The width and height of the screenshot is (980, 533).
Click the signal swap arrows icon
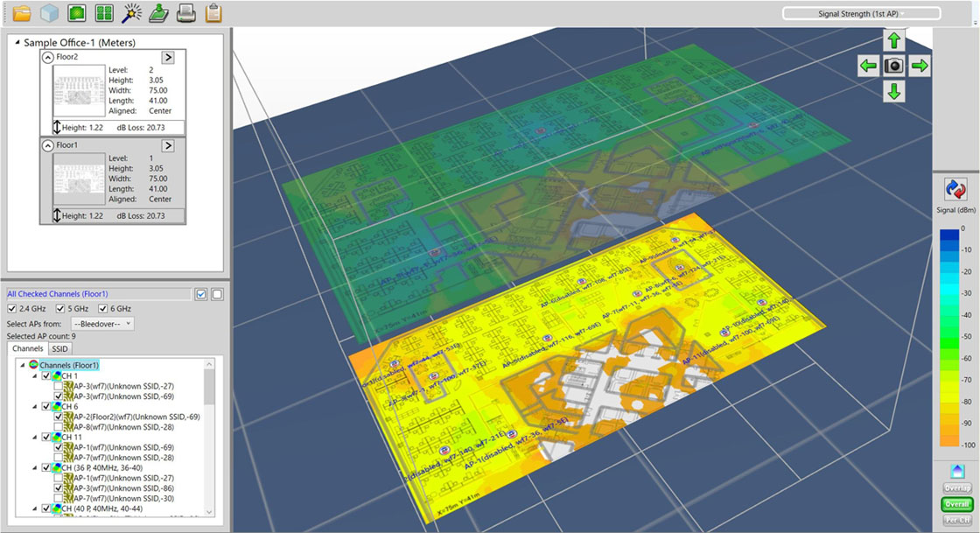955,190
